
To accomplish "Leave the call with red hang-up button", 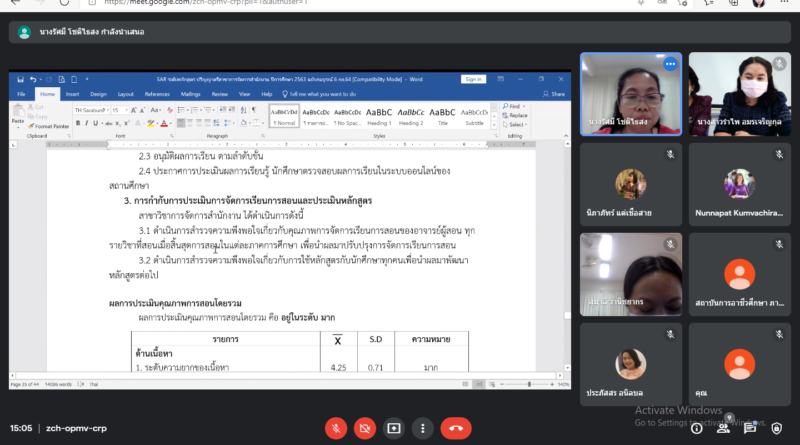I will pos(456,427).
